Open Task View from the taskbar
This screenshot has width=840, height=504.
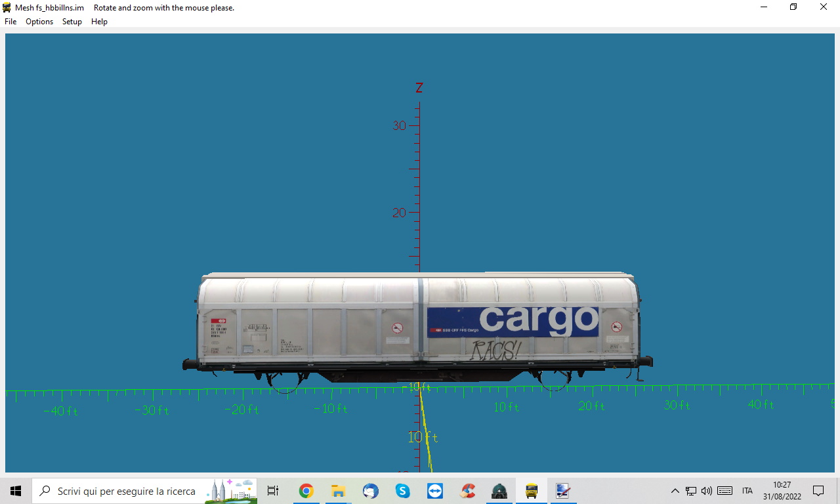[x=273, y=491]
